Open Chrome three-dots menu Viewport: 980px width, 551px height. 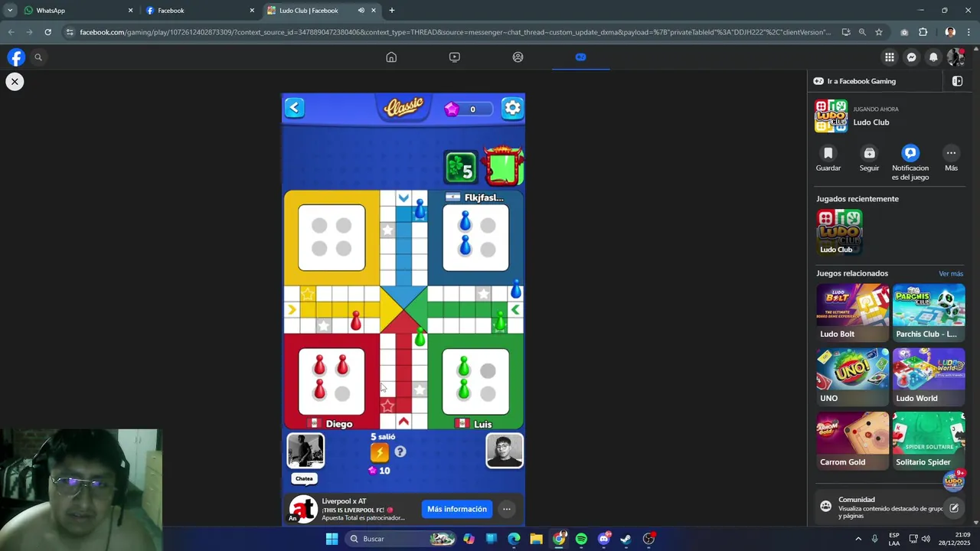[969, 32]
